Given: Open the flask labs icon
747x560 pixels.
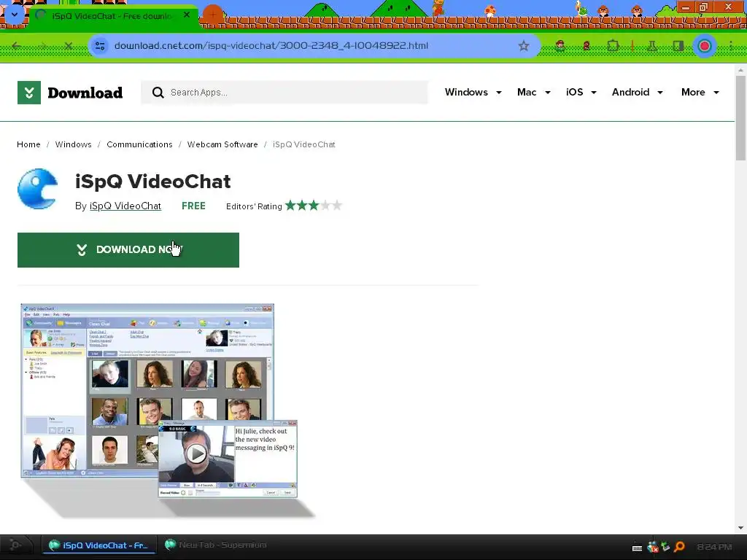Looking at the screenshot, I should pyautogui.click(x=652, y=46).
